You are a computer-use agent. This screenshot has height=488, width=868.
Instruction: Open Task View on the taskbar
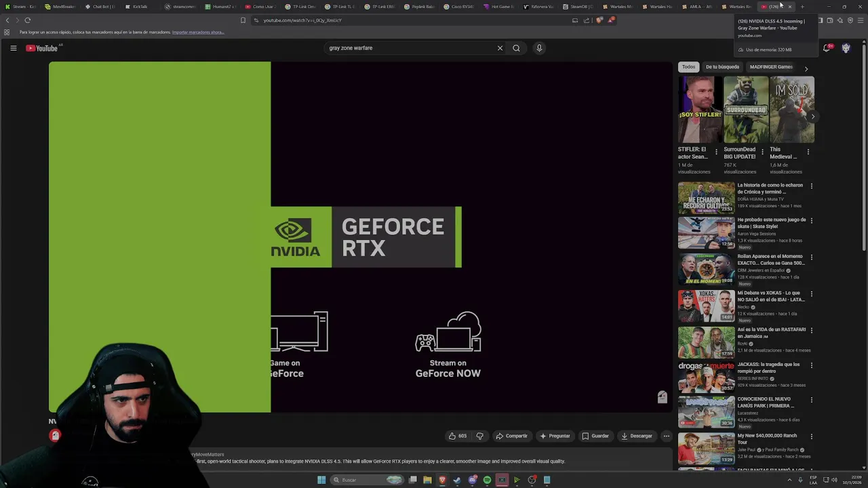412,480
